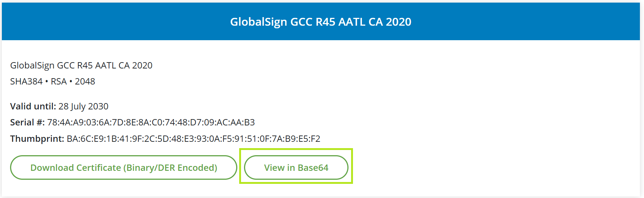Click the bold "Thumbprint:" label

tap(37, 139)
